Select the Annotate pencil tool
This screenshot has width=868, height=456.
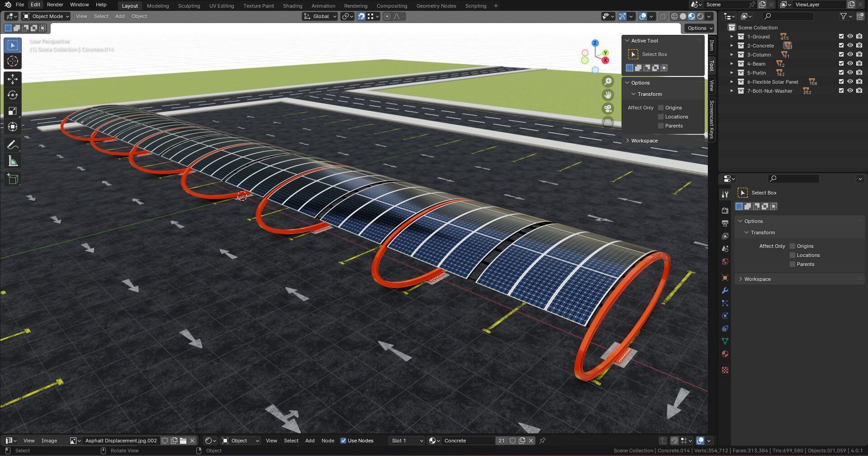pyautogui.click(x=13, y=145)
